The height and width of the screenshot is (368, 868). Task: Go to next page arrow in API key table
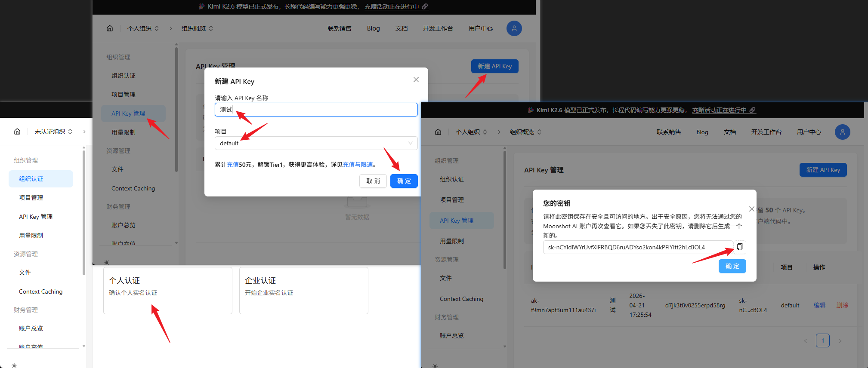840,341
